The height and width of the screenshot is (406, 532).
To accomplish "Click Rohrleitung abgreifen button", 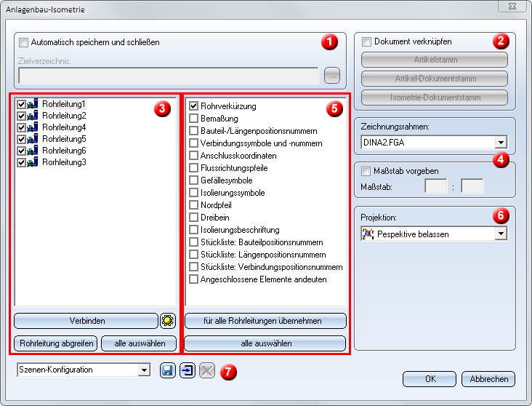I will pos(56,343).
